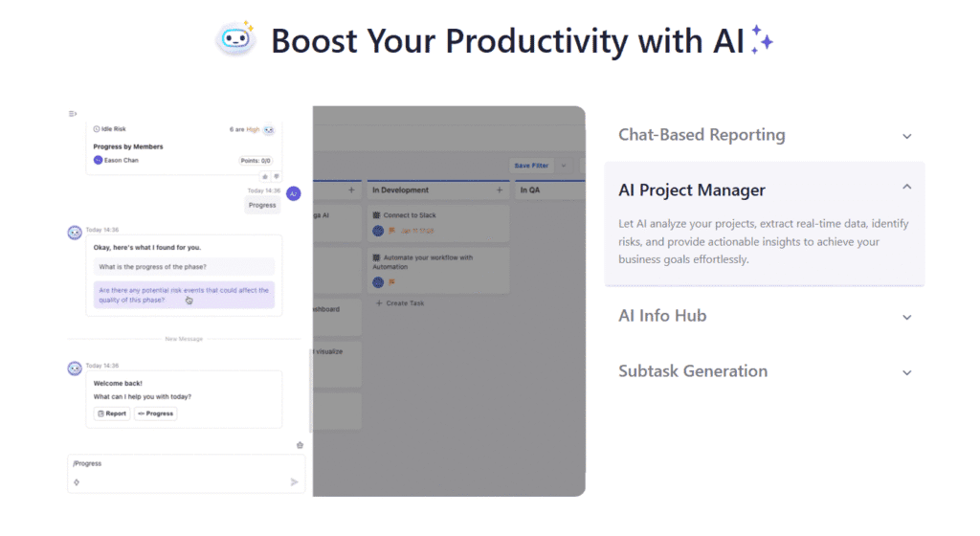Give thumbs up to progress report

(264, 177)
